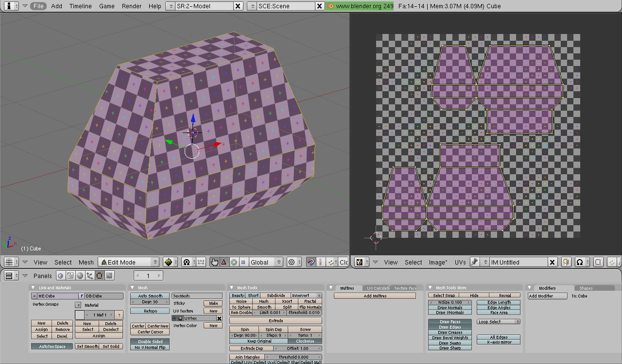Select the Script context icon in Panels
622x364 pixels.
(x=70, y=276)
